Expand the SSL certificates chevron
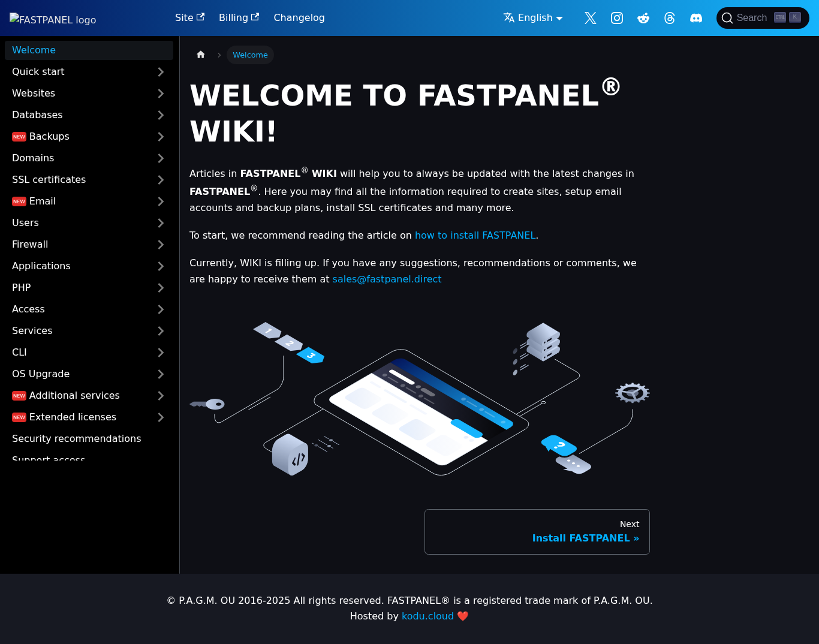819x644 pixels. click(x=161, y=180)
